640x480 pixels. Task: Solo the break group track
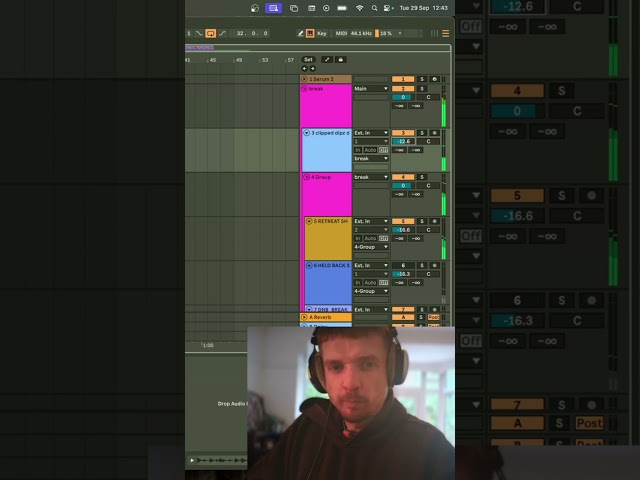click(422, 89)
